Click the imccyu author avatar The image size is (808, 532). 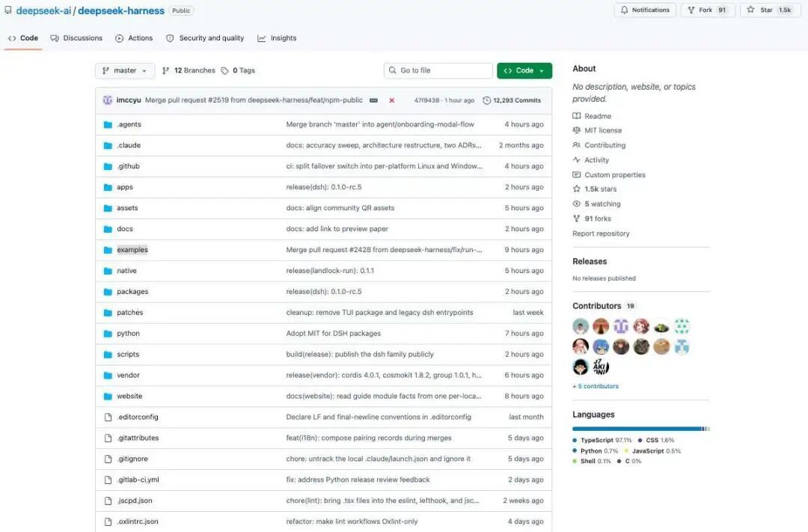tap(107, 100)
